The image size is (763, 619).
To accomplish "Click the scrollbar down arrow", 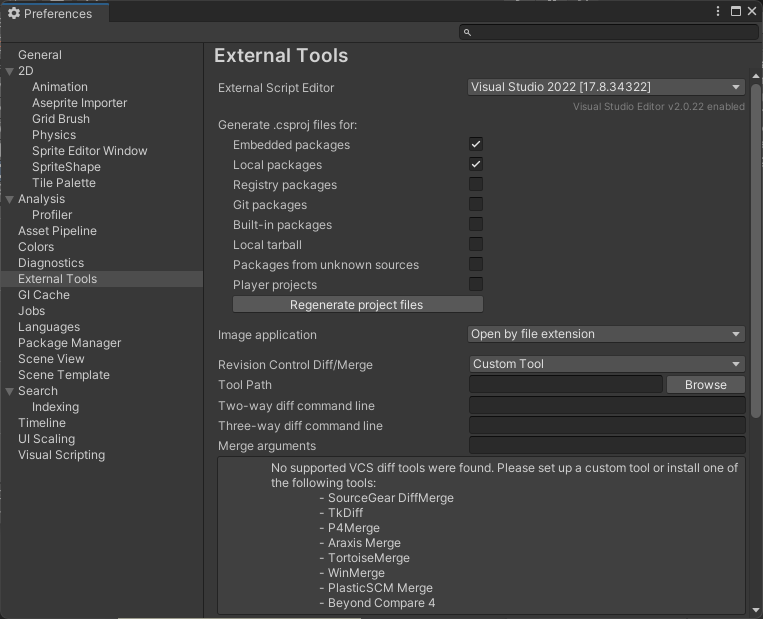I will click(755, 609).
